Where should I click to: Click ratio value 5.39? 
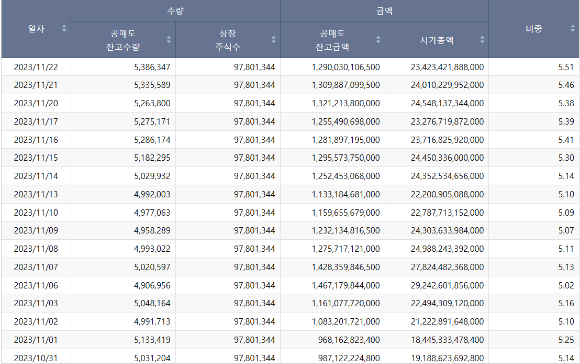566,121
